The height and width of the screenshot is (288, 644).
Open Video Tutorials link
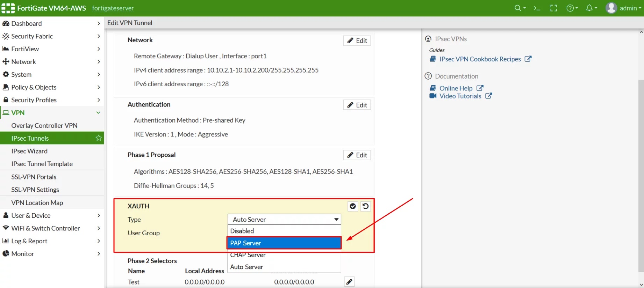[460, 96]
